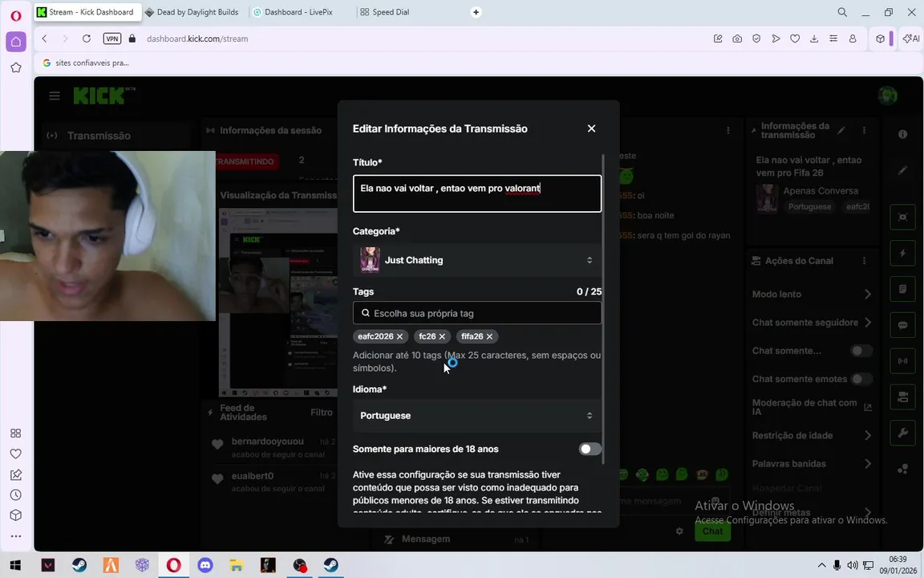Click the address bar URL
The width and height of the screenshot is (924, 578).
click(197, 39)
